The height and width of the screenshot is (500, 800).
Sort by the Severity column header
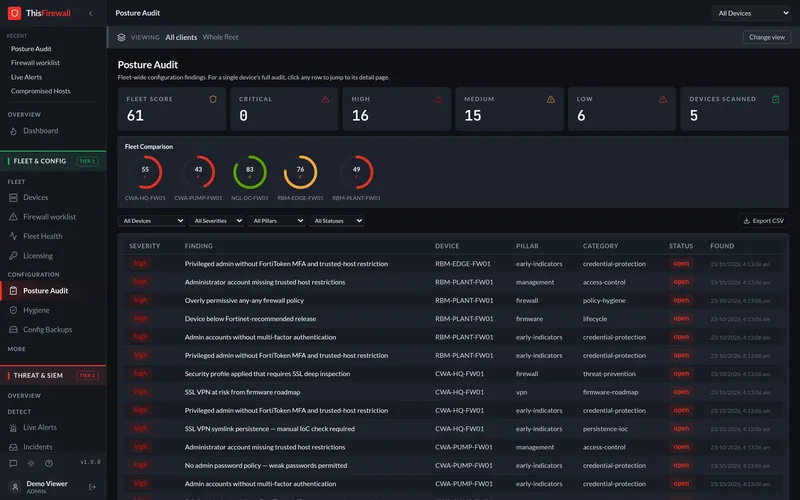tap(145, 246)
